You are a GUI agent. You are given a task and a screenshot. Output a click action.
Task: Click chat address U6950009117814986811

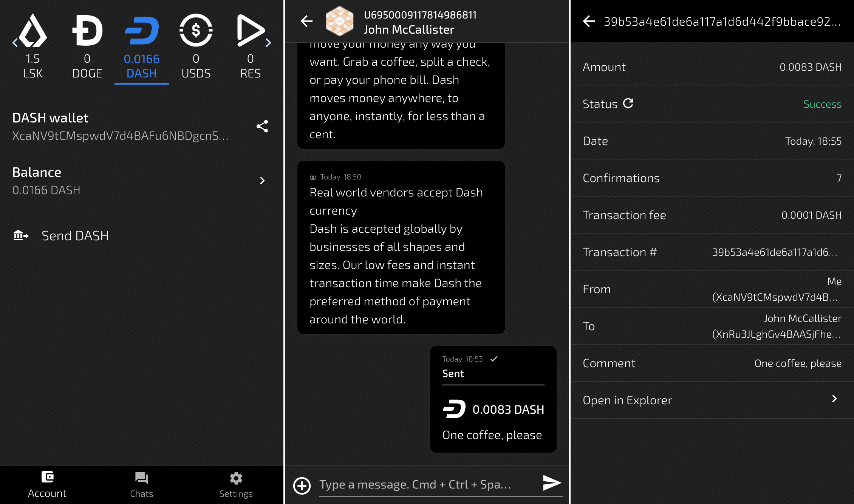(x=420, y=15)
